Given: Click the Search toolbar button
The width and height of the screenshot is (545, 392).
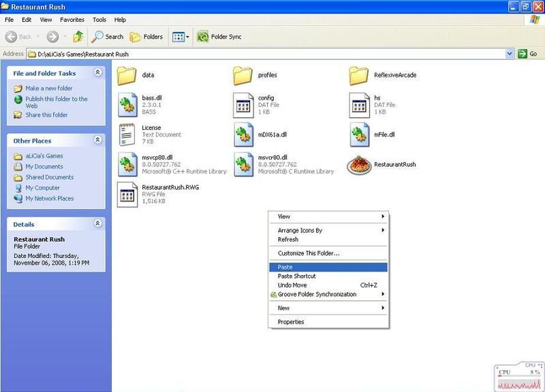Looking at the screenshot, I should [x=108, y=37].
